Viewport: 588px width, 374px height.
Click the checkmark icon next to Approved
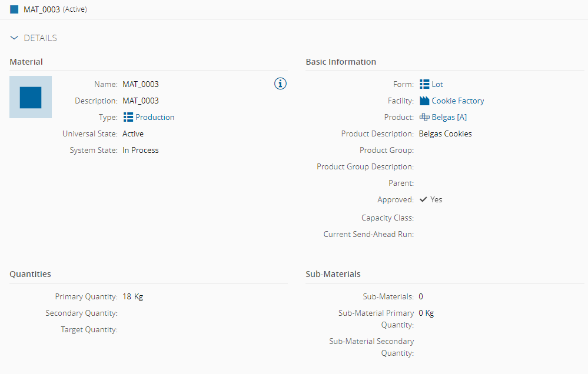tap(424, 199)
